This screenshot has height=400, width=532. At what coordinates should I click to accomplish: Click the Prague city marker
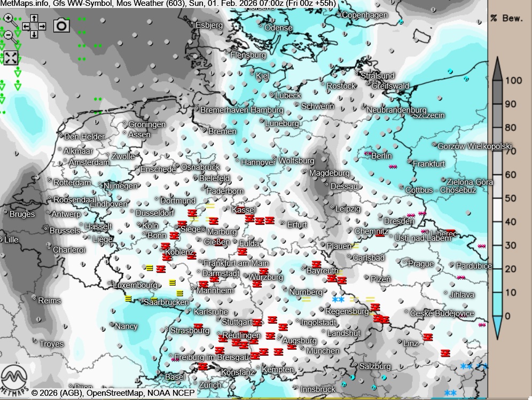pyautogui.click(x=405, y=263)
